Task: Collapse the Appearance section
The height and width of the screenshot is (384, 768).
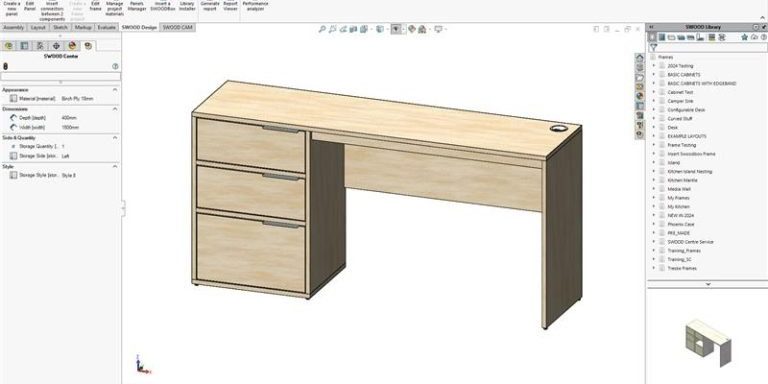Action: pos(115,90)
